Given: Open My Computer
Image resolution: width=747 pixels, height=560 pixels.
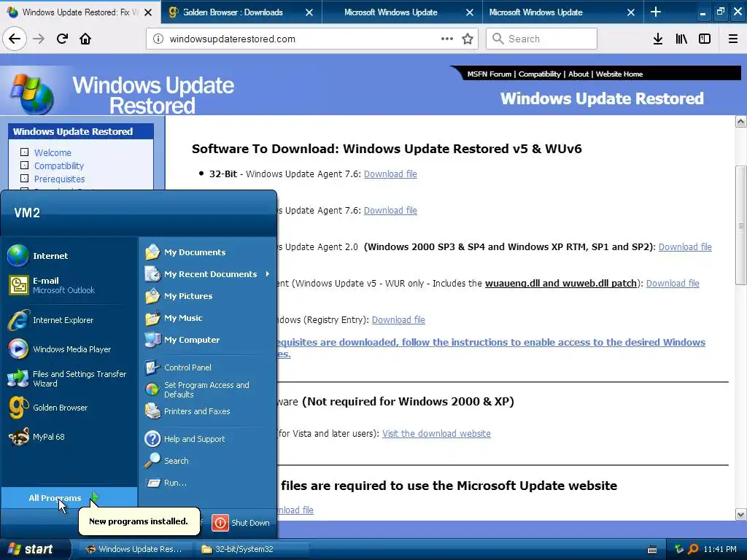Looking at the screenshot, I should coord(207,340).
